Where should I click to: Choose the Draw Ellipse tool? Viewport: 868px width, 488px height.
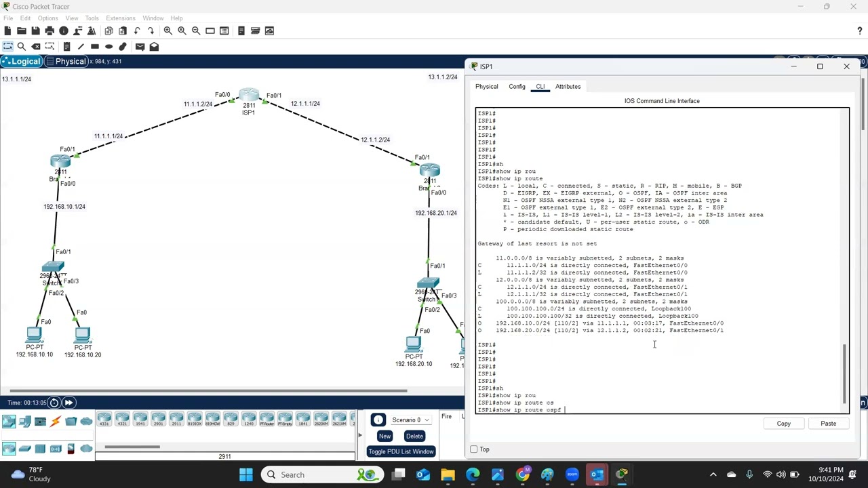pos(108,46)
